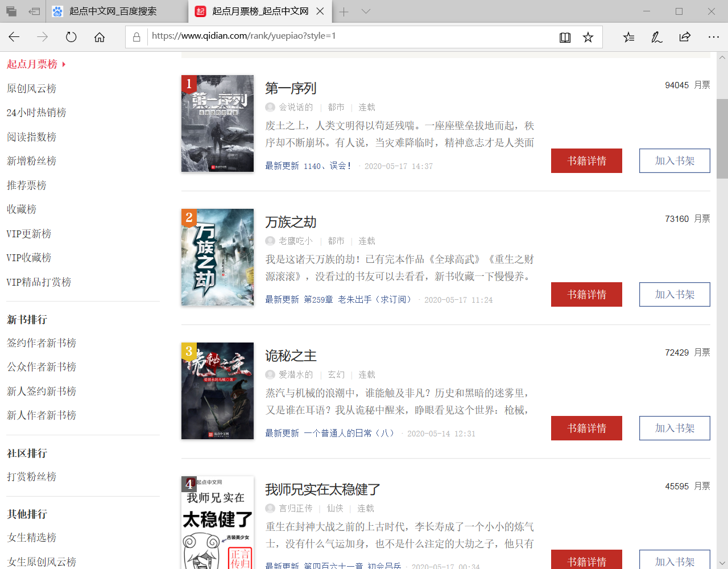Open the 我师兄实在太稳健了 title link
The image size is (728, 569).
[322, 490]
